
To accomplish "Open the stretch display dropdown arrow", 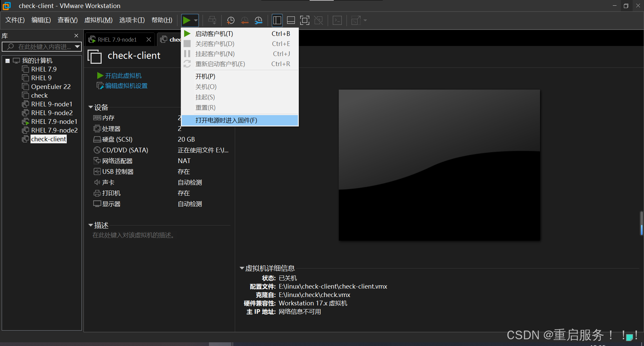I will tap(365, 20).
